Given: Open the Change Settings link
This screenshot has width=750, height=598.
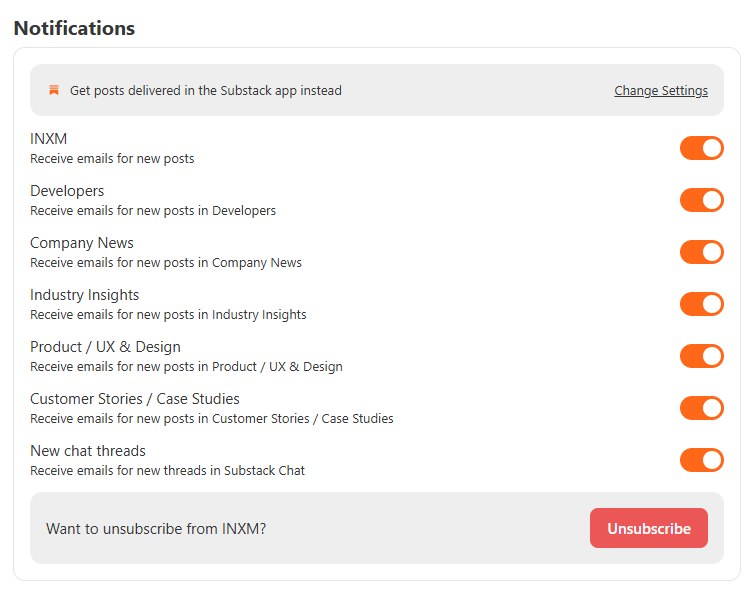Looking at the screenshot, I should tap(660, 91).
